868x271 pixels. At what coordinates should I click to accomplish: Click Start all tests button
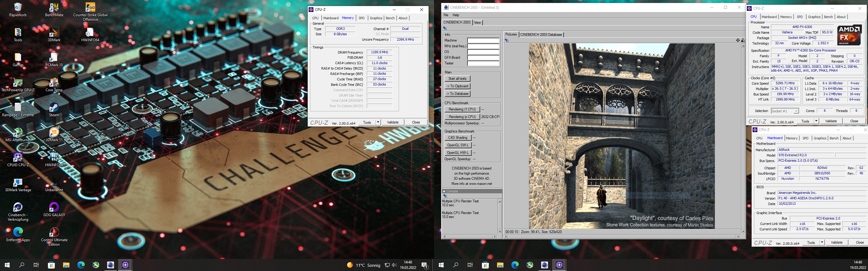[458, 78]
